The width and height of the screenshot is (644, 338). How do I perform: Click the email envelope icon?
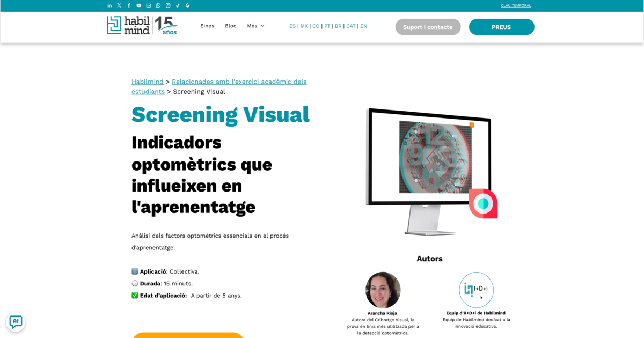tap(149, 5)
